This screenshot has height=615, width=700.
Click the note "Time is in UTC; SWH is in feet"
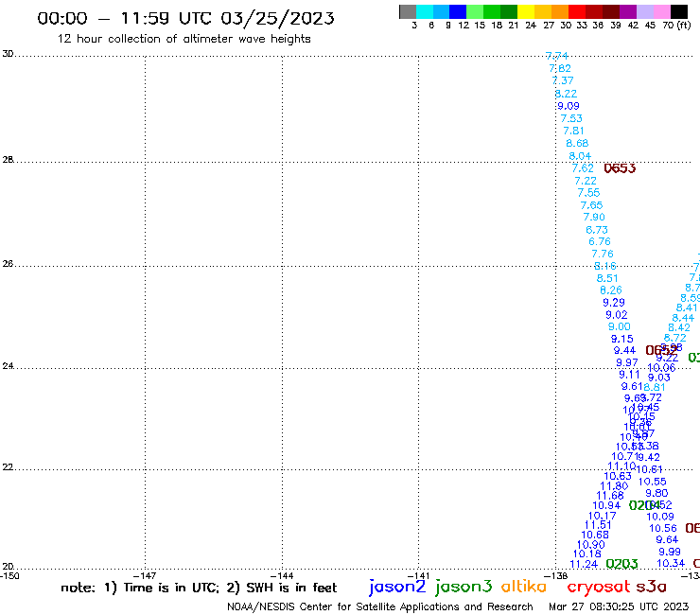coord(199,588)
